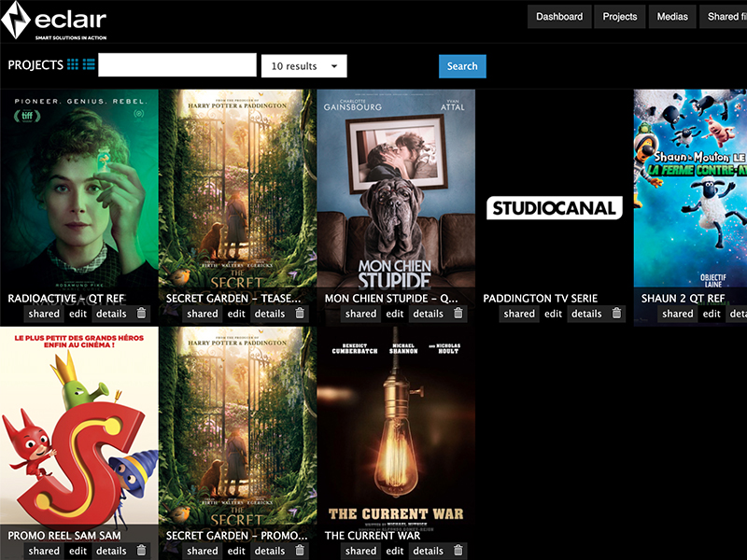Open details for Secret Garden – Promo
Viewport: 747px width, 560px height.
coord(270,551)
